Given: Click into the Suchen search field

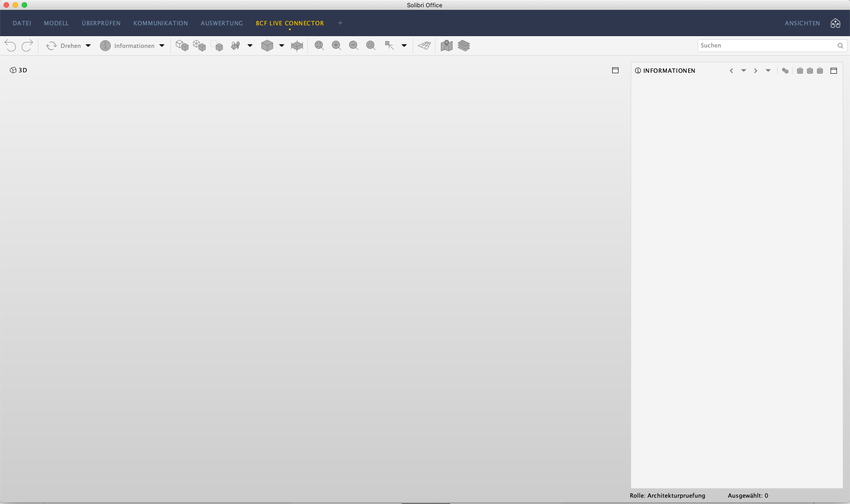Looking at the screenshot, I should pos(772,46).
